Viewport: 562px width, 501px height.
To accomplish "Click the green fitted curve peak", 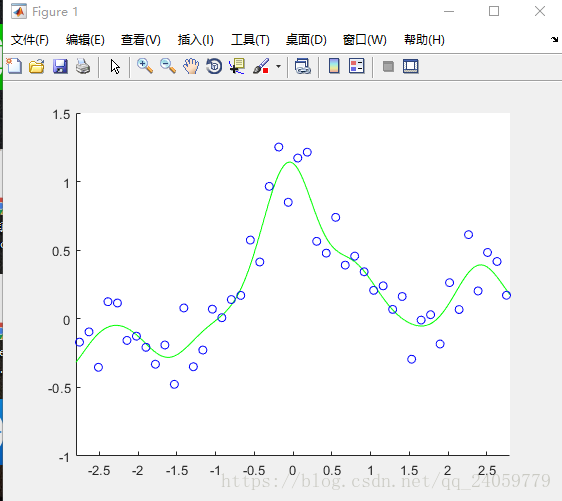I will tap(289, 162).
